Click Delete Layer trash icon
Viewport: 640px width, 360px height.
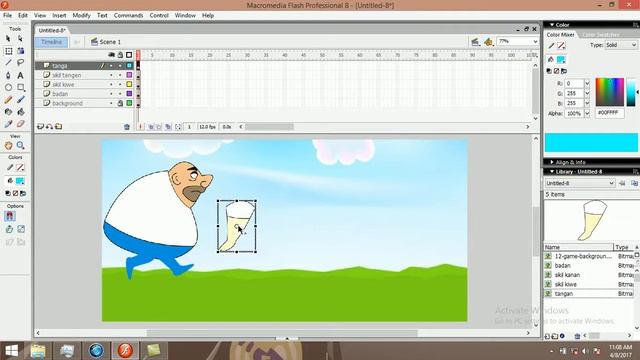click(127, 127)
